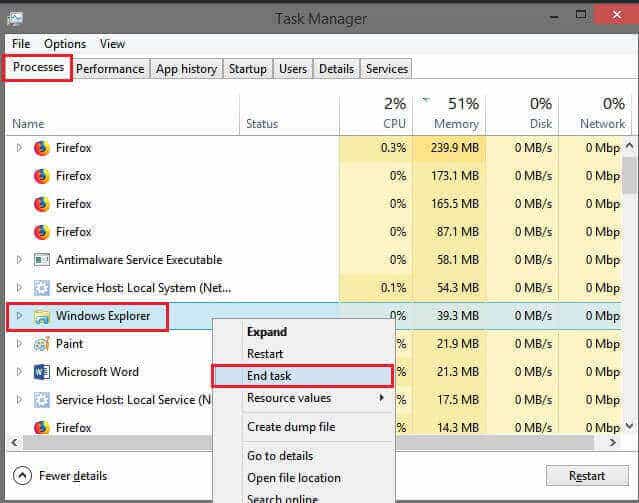
Task: Switch to the Details tab
Action: (x=337, y=69)
